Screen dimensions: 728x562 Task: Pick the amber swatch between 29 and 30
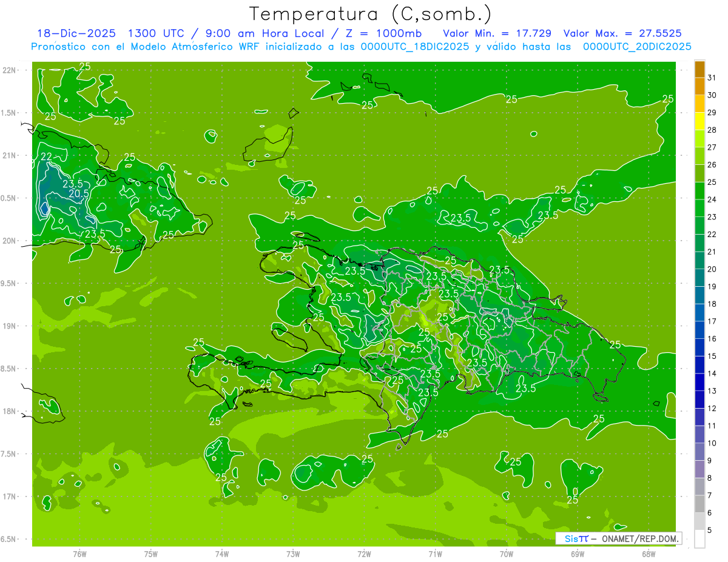(x=699, y=104)
